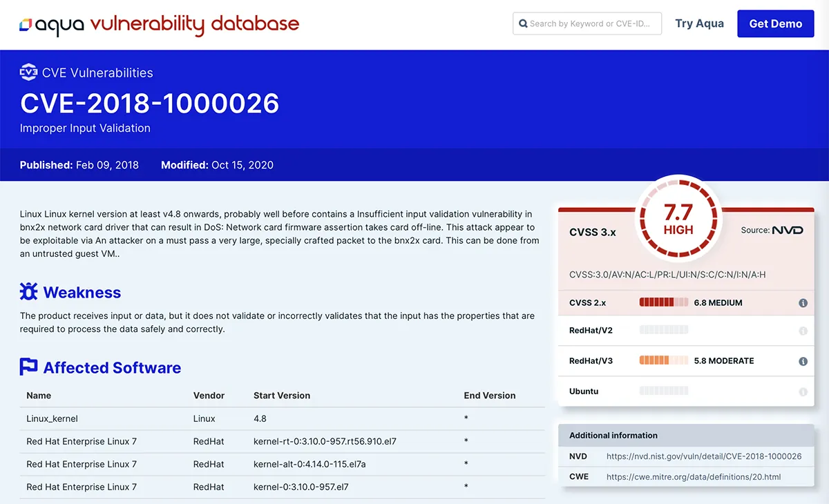Screen dimensions: 829x504
Task: Click the Name column header
Action: click(x=39, y=396)
